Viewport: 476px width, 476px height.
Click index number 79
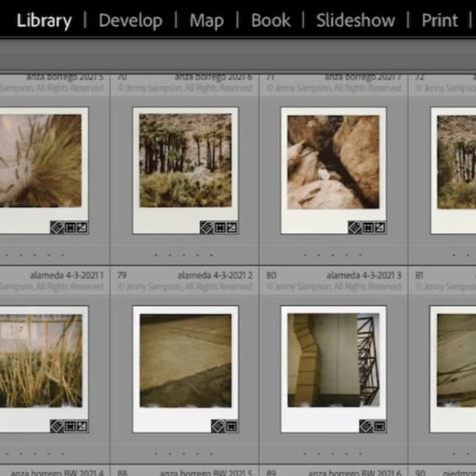click(122, 275)
